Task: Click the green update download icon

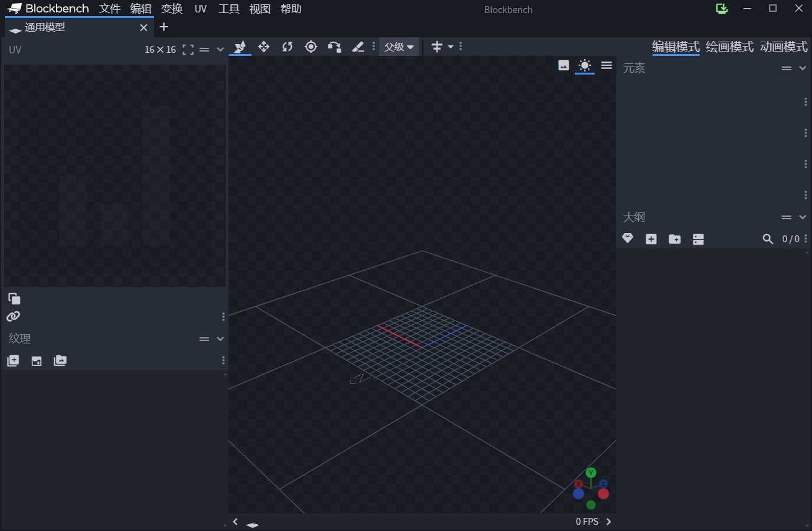Action: pos(721,9)
